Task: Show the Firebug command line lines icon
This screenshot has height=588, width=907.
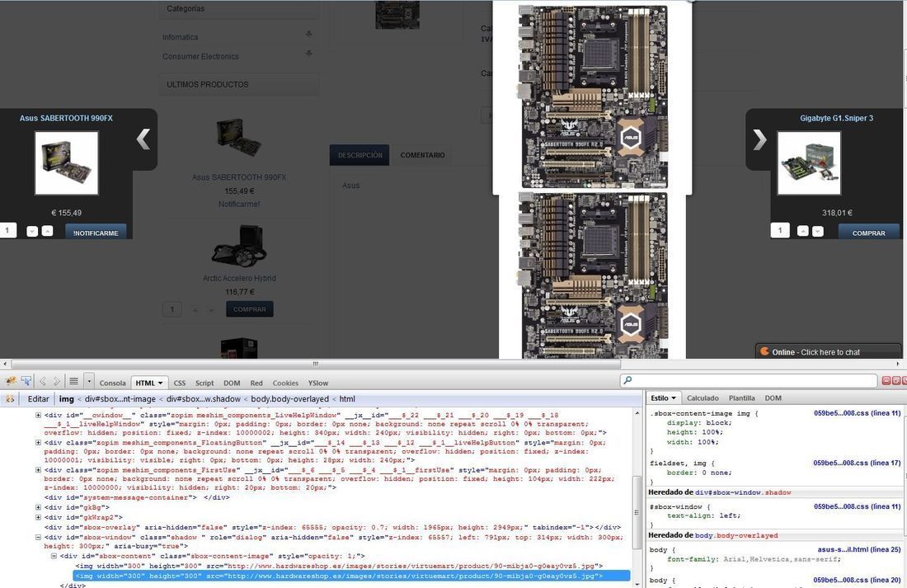Action: point(73,381)
